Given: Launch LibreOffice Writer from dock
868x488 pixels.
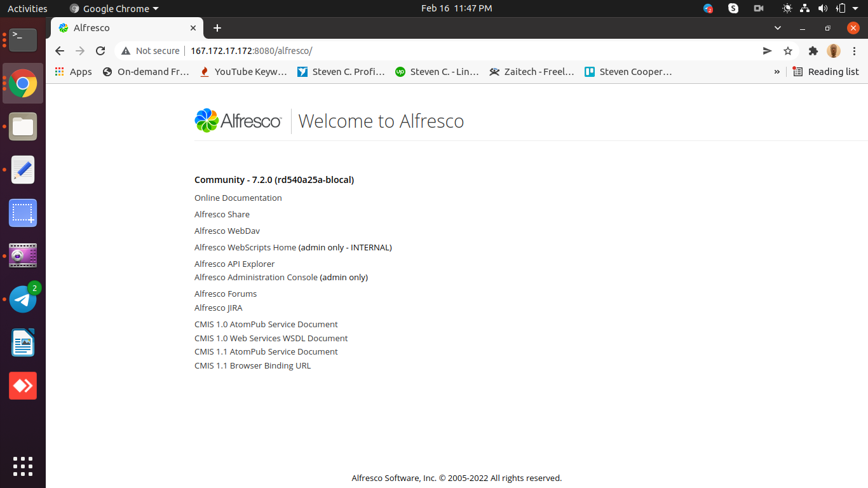Looking at the screenshot, I should click(x=23, y=342).
